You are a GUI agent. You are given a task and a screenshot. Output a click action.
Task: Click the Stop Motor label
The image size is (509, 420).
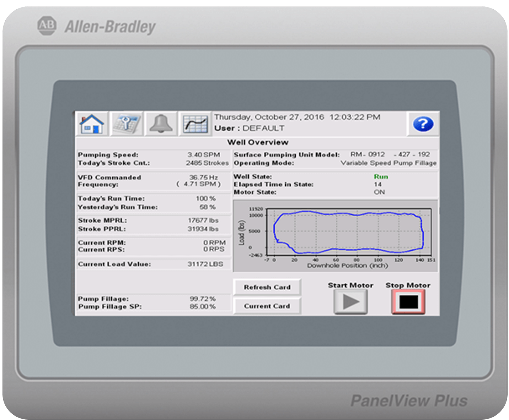(x=408, y=285)
